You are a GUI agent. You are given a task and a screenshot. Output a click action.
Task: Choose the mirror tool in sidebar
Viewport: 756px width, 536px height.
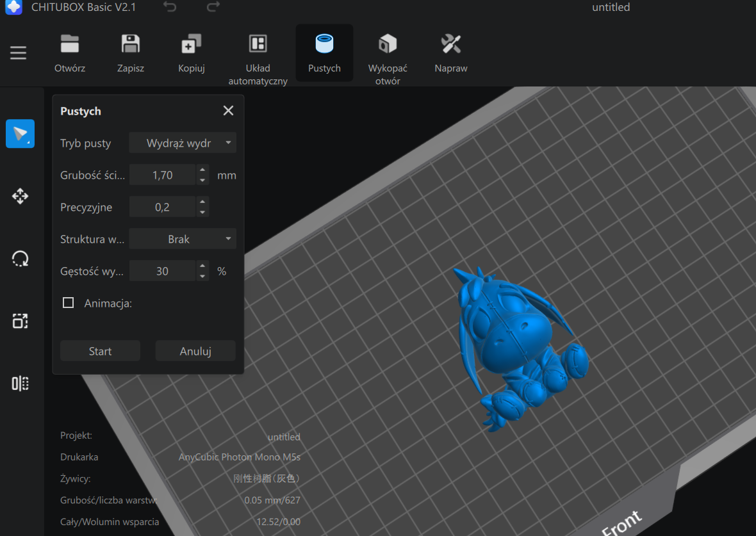[x=21, y=384]
